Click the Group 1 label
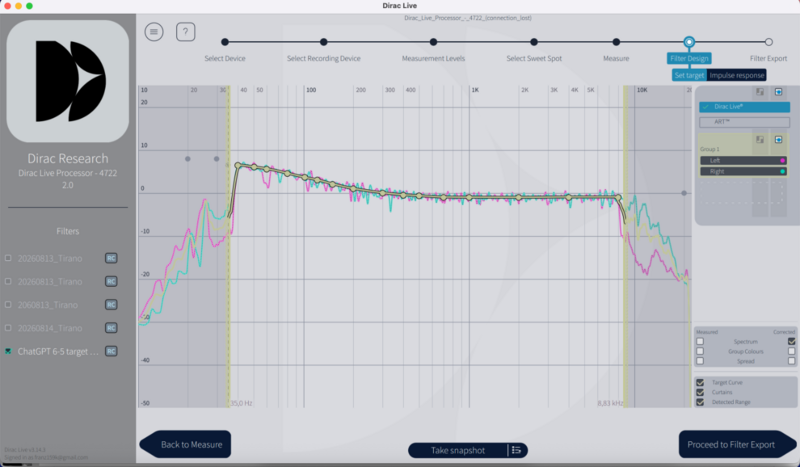Viewport: 800px width, 467px height. 710,149
